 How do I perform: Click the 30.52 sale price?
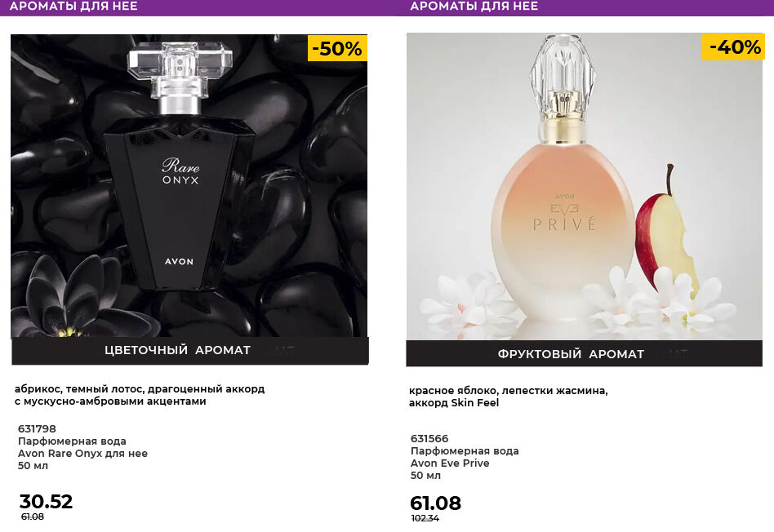tap(46, 502)
